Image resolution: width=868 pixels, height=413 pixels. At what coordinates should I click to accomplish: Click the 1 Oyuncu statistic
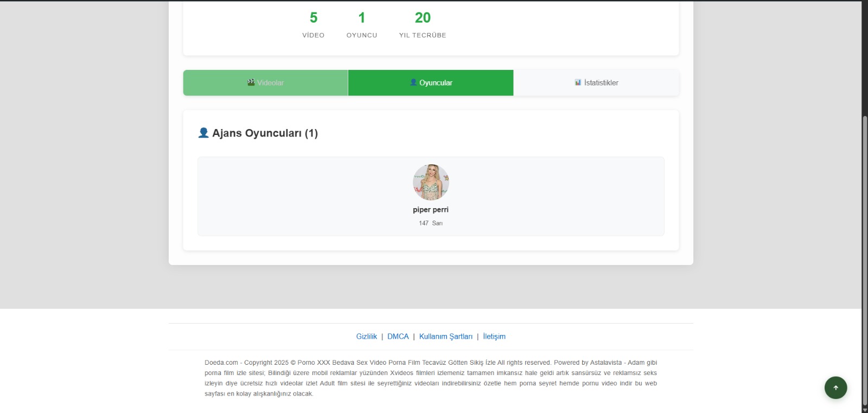(x=361, y=18)
